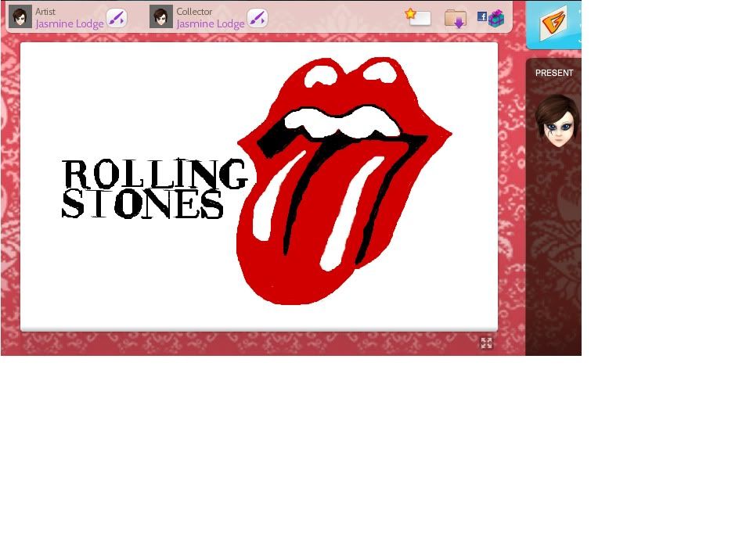This screenshot has height=560, width=753.
Task: Click the star favorite card icon
Action: click(x=417, y=17)
